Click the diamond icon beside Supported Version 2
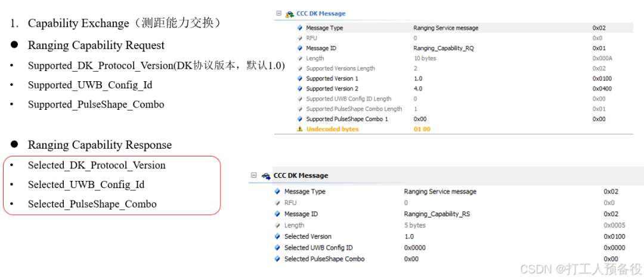 300,89
